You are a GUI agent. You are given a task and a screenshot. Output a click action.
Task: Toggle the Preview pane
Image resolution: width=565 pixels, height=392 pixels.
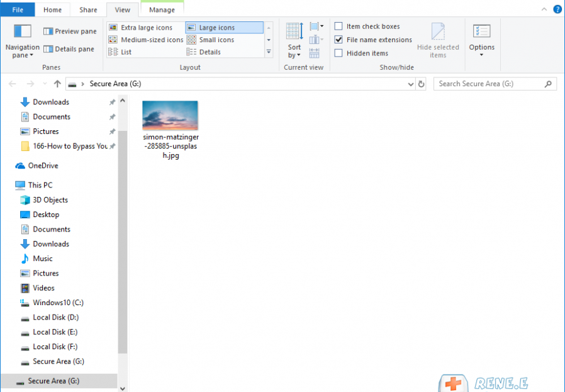70,31
